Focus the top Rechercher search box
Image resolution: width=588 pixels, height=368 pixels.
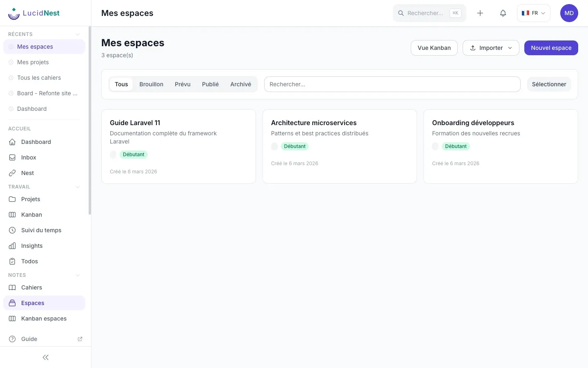point(430,13)
